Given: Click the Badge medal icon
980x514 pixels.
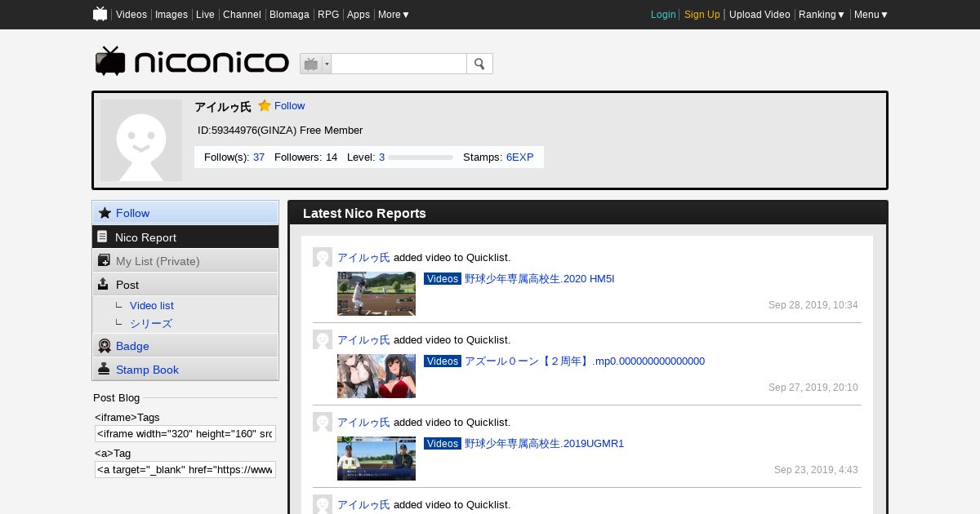Looking at the screenshot, I should pyautogui.click(x=105, y=346).
